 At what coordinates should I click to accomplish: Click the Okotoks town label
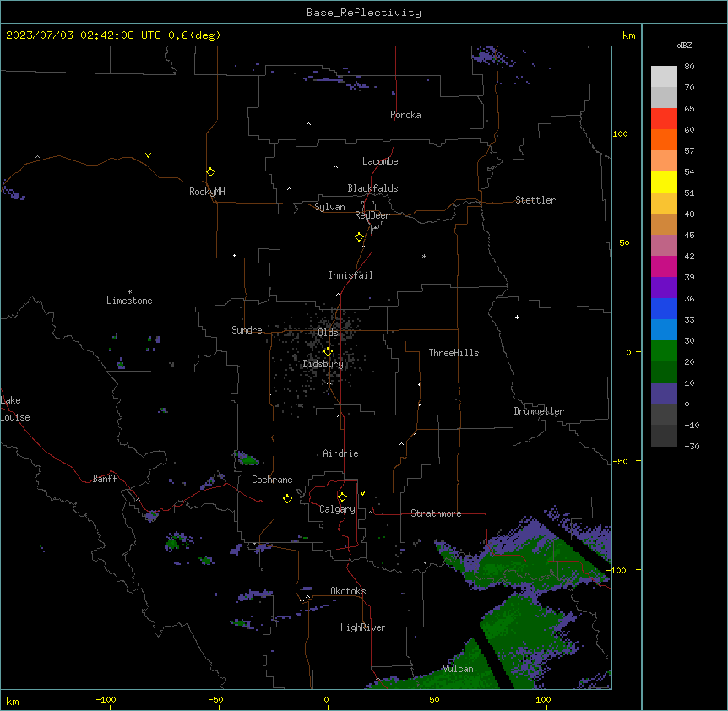click(x=348, y=591)
